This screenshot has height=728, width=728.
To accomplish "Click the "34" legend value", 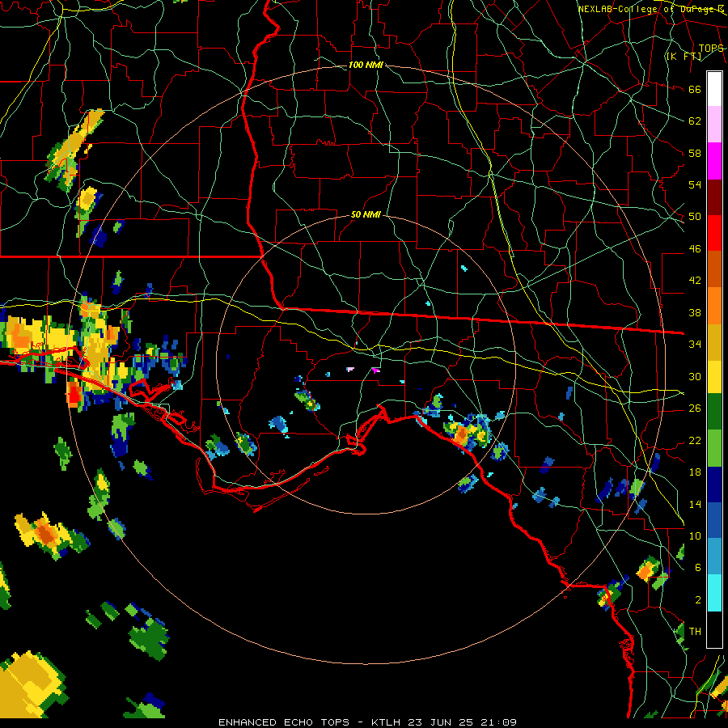I will point(695,345).
